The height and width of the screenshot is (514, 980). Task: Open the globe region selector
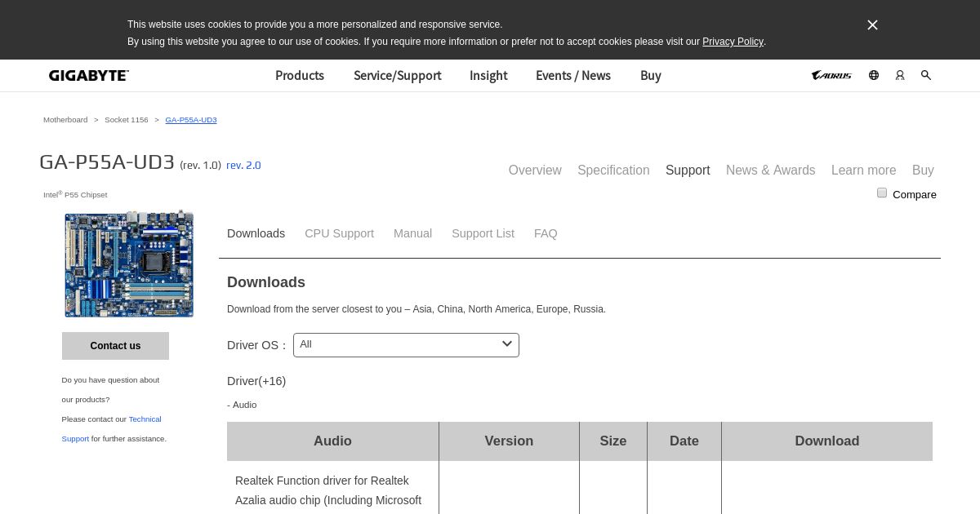[x=874, y=75]
